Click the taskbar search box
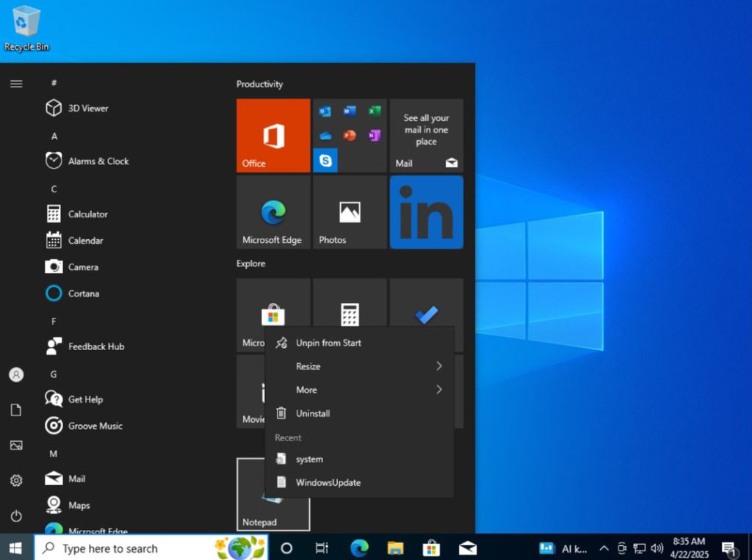This screenshot has height=560, width=752. coord(151,548)
